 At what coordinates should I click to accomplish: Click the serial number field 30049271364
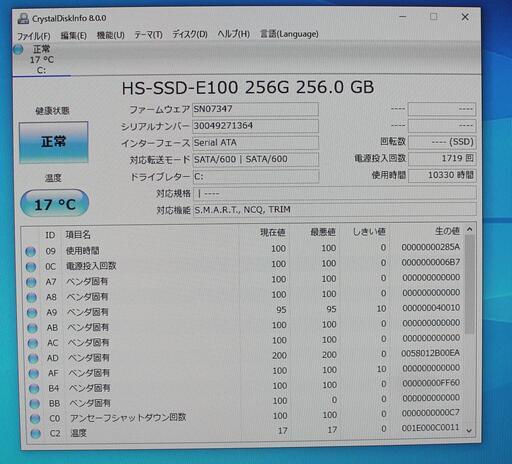(255, 126)
